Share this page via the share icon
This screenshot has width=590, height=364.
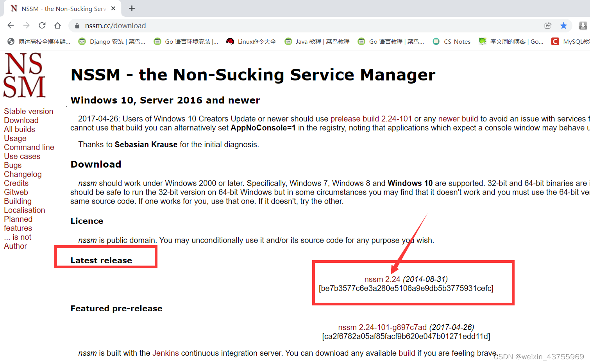click(548, 25)
